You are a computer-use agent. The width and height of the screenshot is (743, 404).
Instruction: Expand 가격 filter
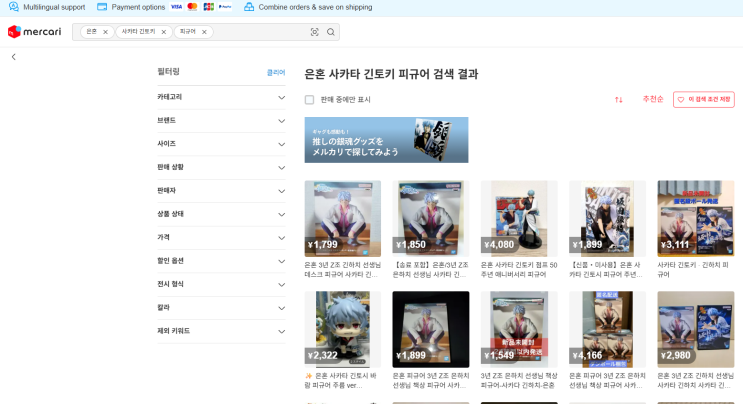click(221, 237)
